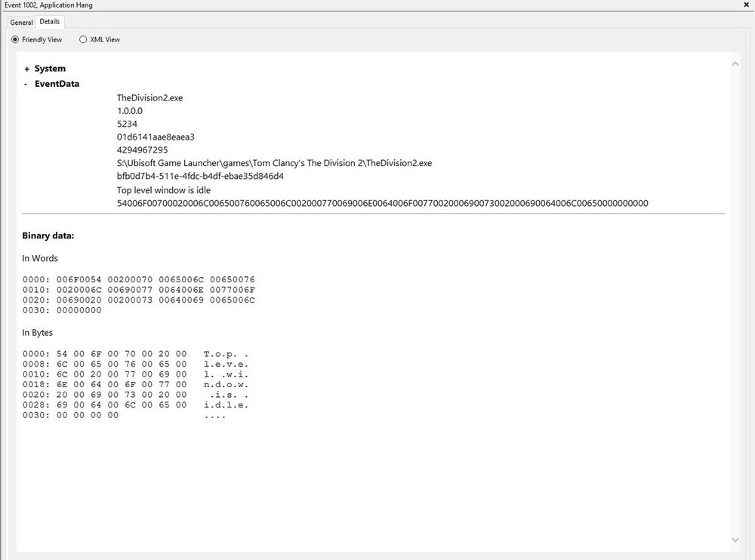Click the words row 0020: 00690020

coord(139,300)
